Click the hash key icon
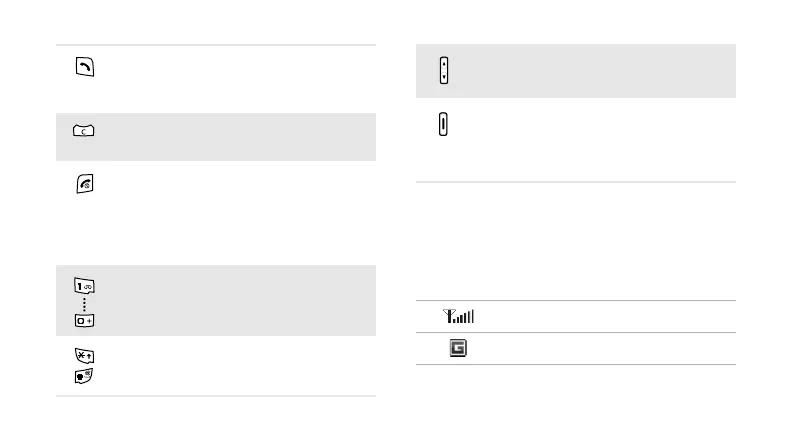Viewport: 792px width, 430px height. [x=81, y=373]
